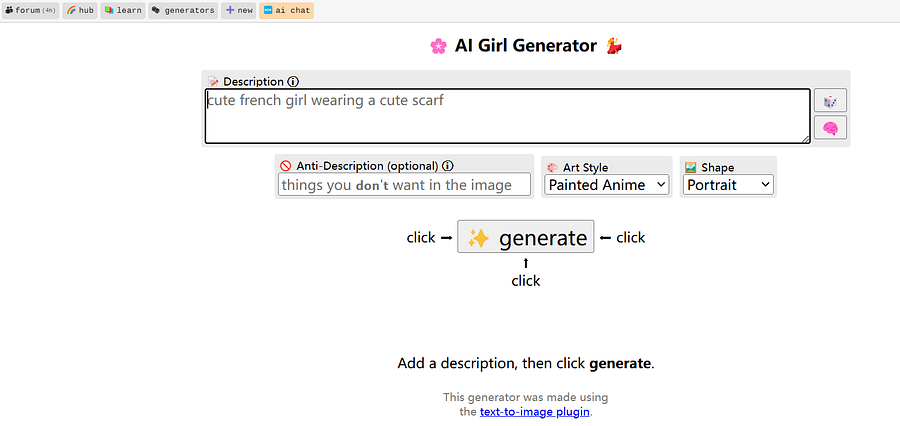Viewport: 900px width, 426px height.
Task: Click the red prohibited Anti-Description icon
Action: point(286,166)
